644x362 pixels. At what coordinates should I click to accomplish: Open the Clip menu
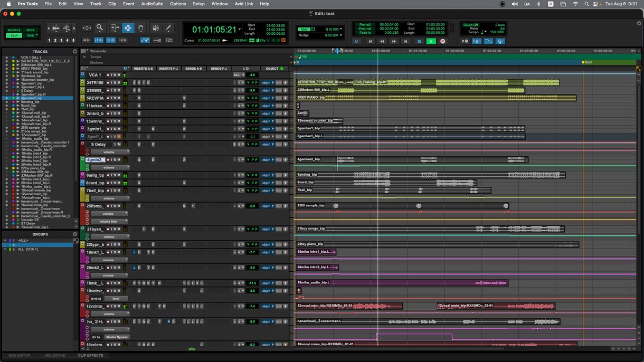pos(112,4)
